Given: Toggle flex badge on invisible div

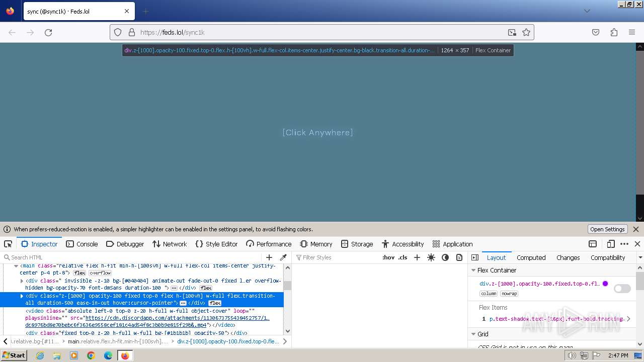Looking at the screenshot, I should pos(206,288).
